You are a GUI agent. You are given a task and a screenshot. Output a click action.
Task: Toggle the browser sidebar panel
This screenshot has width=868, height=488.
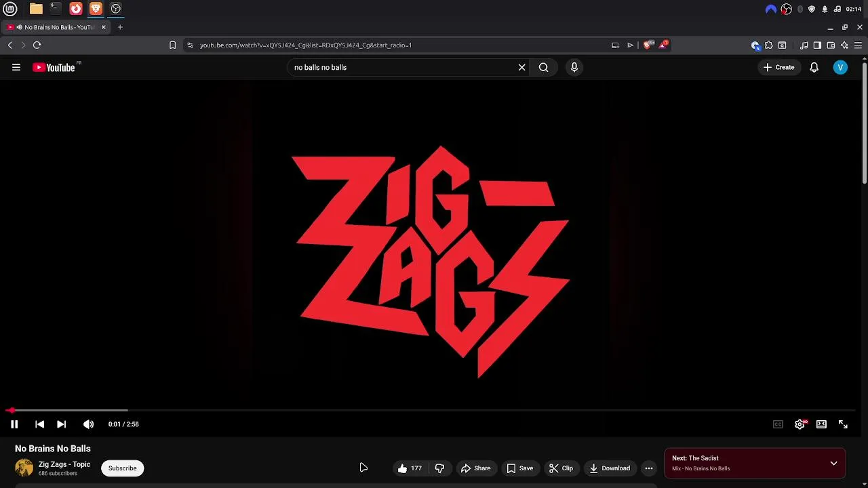click(817, 45)
